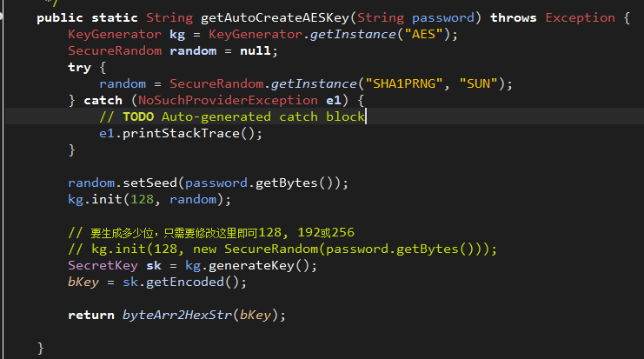Click the byteArr2HexStr method call
This screenshot has width=644, height=359.
pyautogui.click(x=177, y=315)
